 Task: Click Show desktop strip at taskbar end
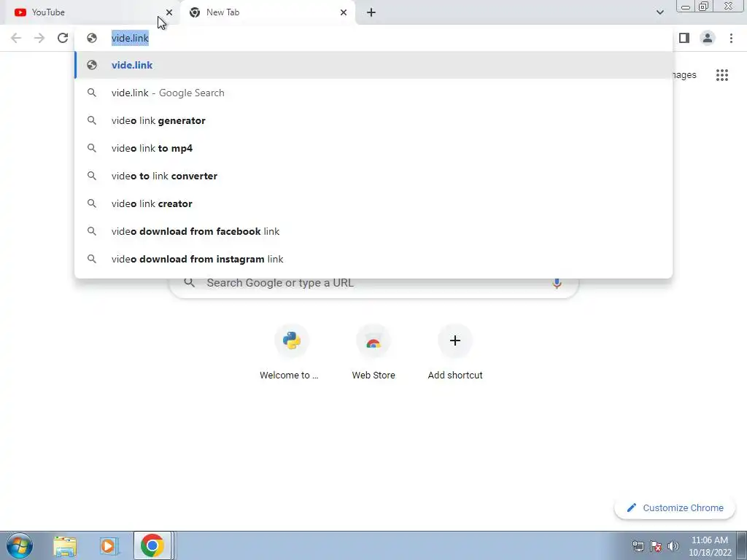(x=742, y=545)
